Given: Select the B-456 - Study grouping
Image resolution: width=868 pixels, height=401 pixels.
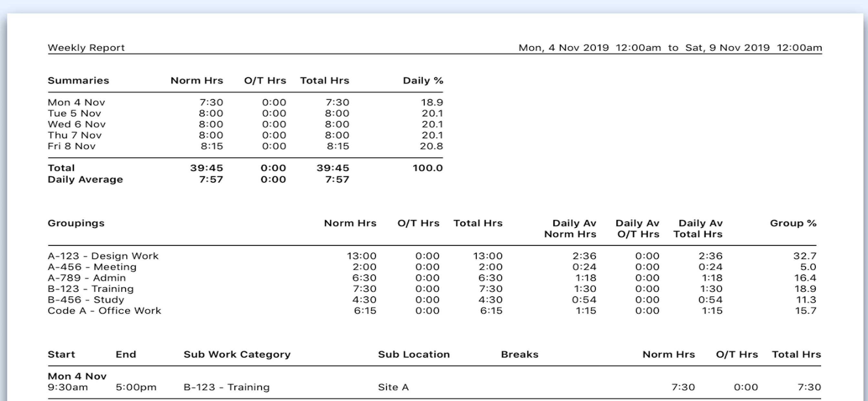Looking at the screenshot, I should click(x=86, y=300).
